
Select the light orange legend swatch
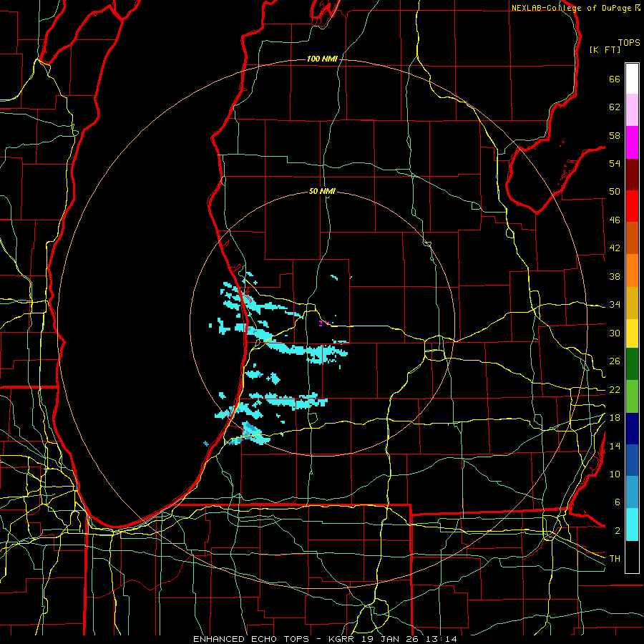(x=632, y=270)
